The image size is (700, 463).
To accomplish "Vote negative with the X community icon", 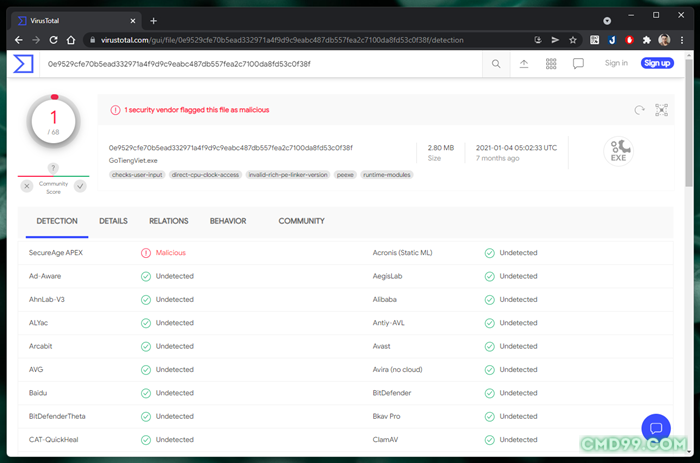I will click(27, 186).
